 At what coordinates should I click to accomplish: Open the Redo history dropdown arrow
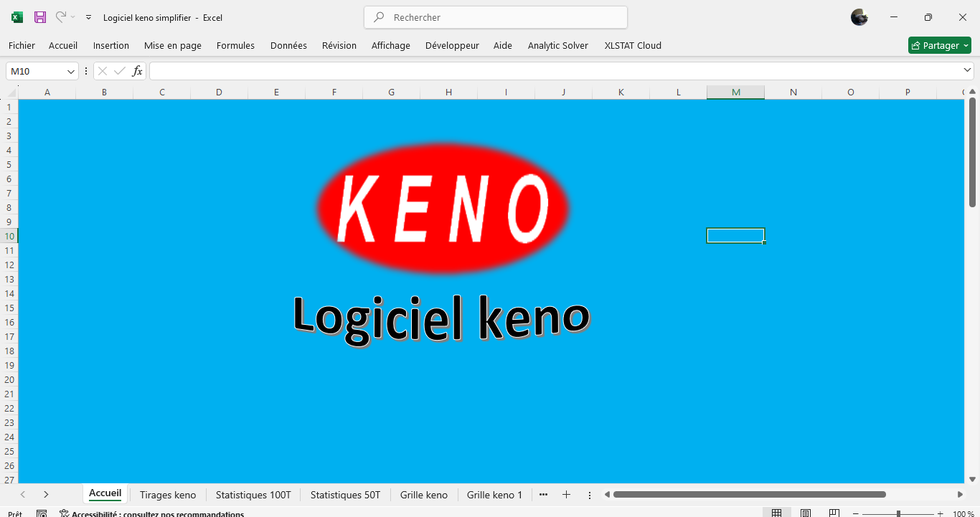72,17
